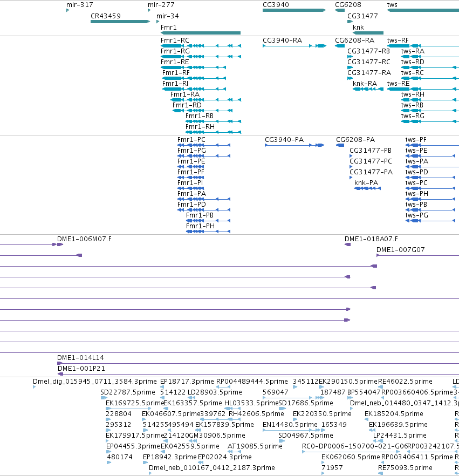Click transcript Fmr1-RB label
Screen dimensions: 459x476
pos(200,115)
